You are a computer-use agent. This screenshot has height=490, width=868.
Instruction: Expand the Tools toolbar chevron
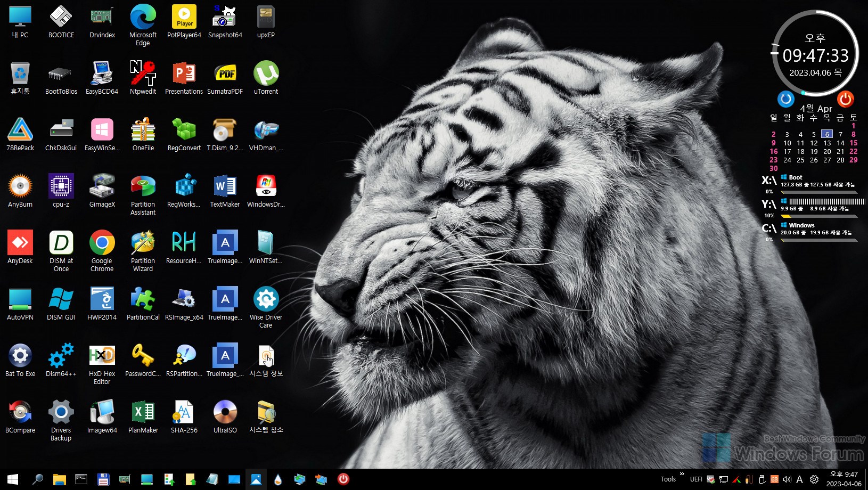(682, 474)
